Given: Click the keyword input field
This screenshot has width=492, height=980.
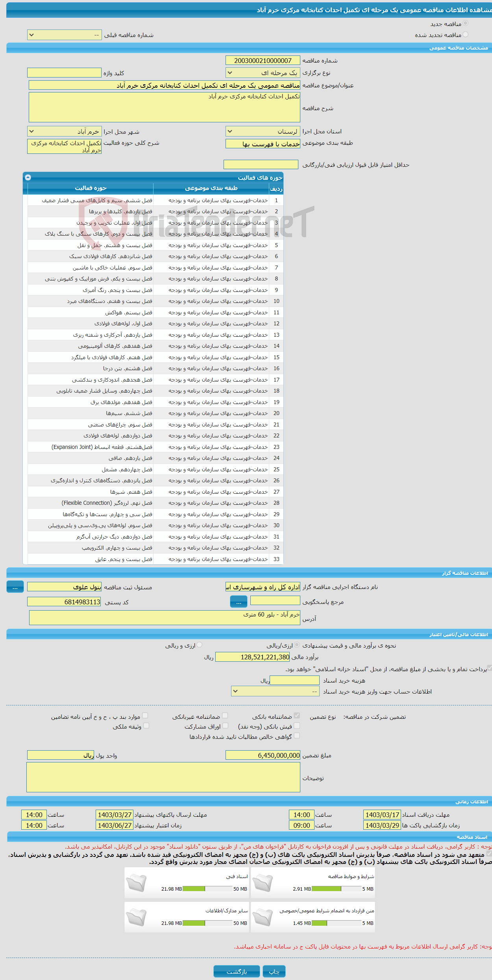Looking at the screenshot, I should click(65, 73).
